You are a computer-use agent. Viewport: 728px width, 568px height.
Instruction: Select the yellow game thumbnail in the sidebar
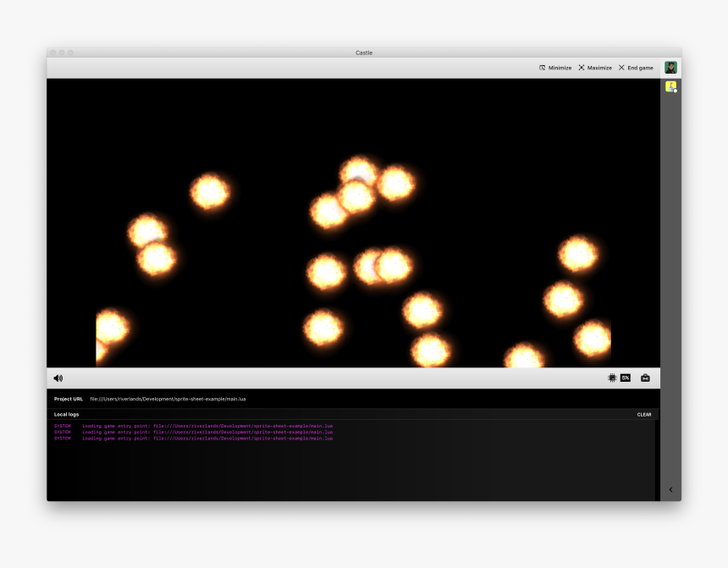pyautogui.click(x=670, y=86)
